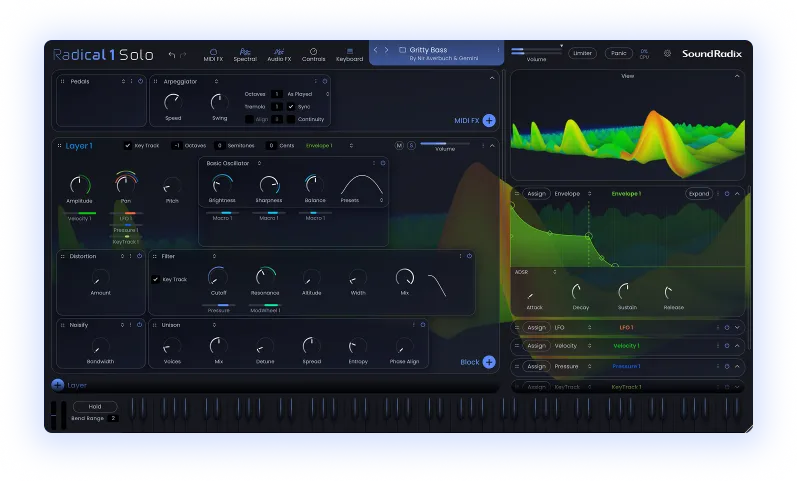
Task: Click the Arpeggiator Speed knob
Action: 173,103
